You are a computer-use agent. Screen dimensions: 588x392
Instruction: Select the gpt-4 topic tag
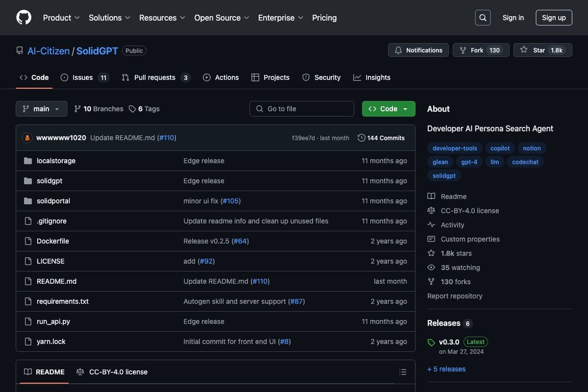pos(469,162)
